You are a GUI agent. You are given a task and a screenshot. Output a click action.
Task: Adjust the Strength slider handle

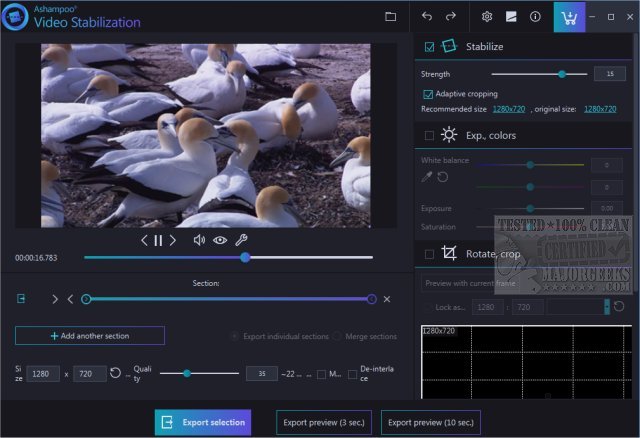tap(562, 73)
